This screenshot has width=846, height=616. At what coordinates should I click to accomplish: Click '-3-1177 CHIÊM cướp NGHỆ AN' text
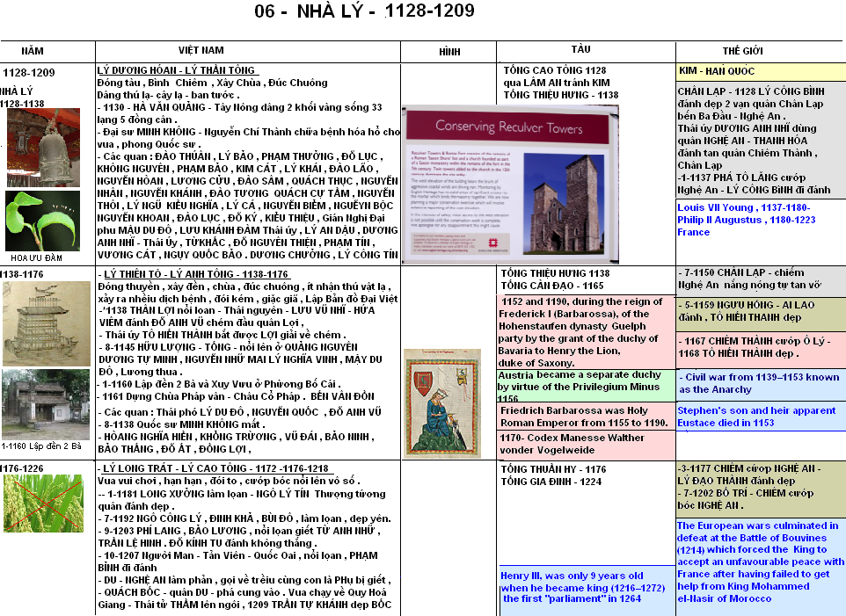[x=749, y=468]
